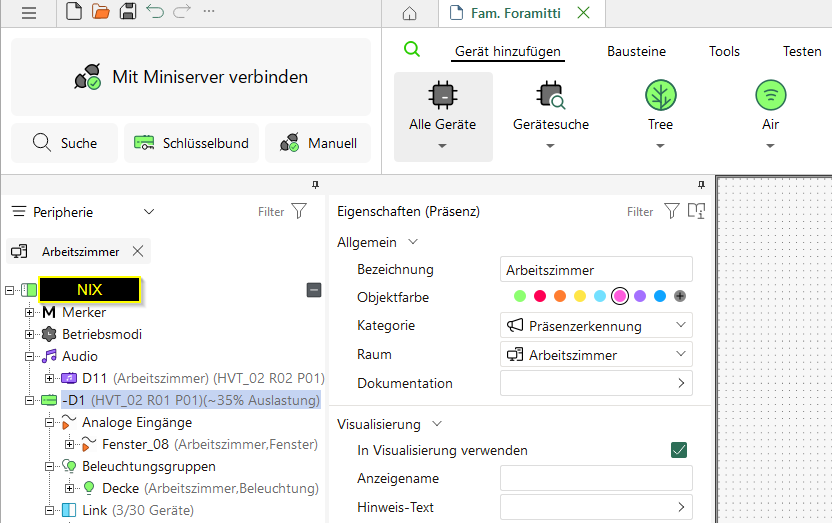Viewport: 832px width, 523px height.
Task: Remove the Arbeitszimmer room filter
Action: pos(137,251)
